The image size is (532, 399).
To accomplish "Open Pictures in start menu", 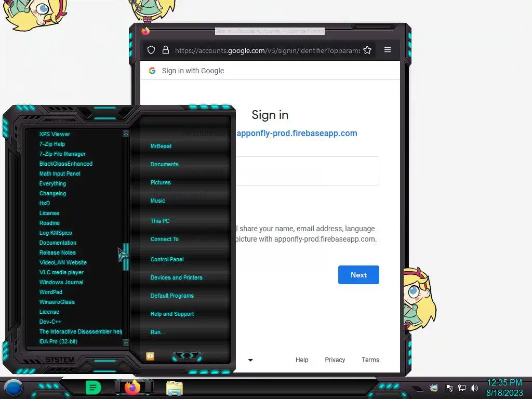I will click(161, 182).
